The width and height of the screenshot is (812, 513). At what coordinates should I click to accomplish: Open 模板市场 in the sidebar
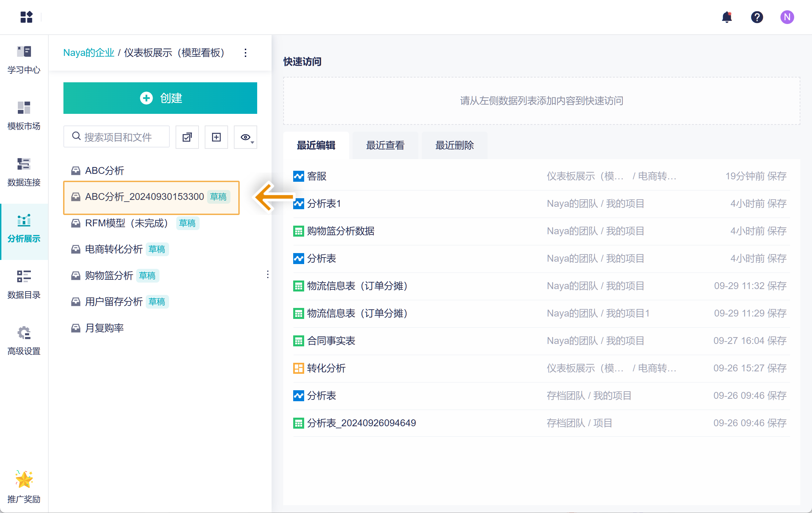tap(24, 116)
